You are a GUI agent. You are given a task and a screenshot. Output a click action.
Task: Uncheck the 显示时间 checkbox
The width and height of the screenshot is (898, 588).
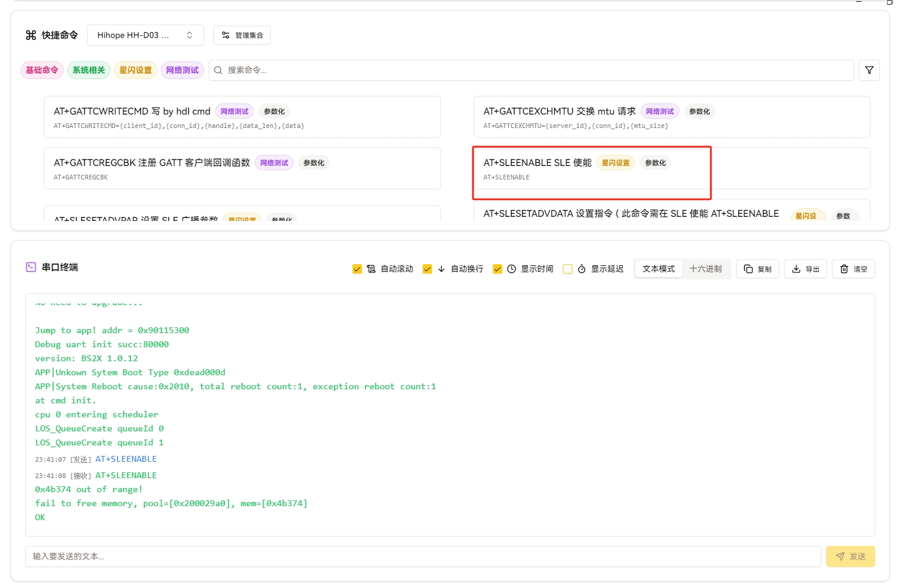[498, 269]
